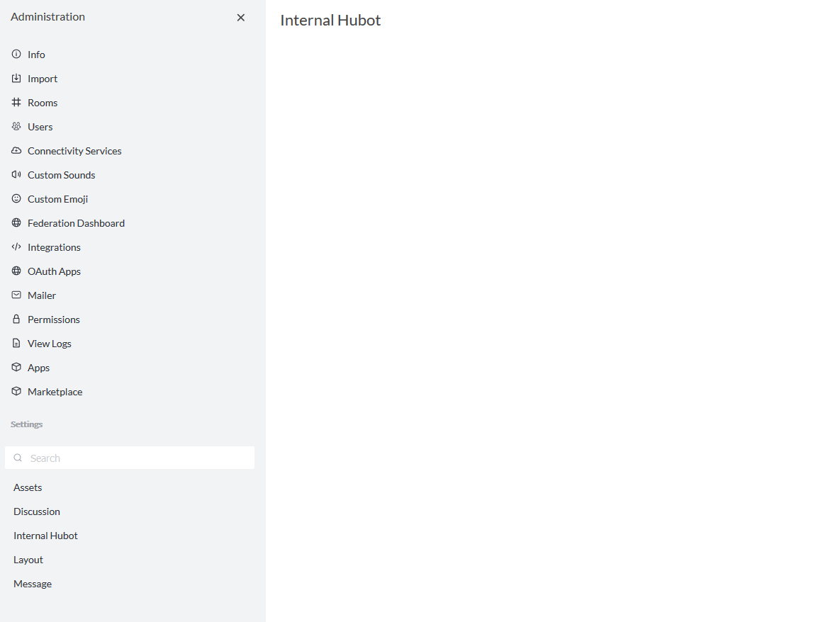Open Assets settings

28,487
